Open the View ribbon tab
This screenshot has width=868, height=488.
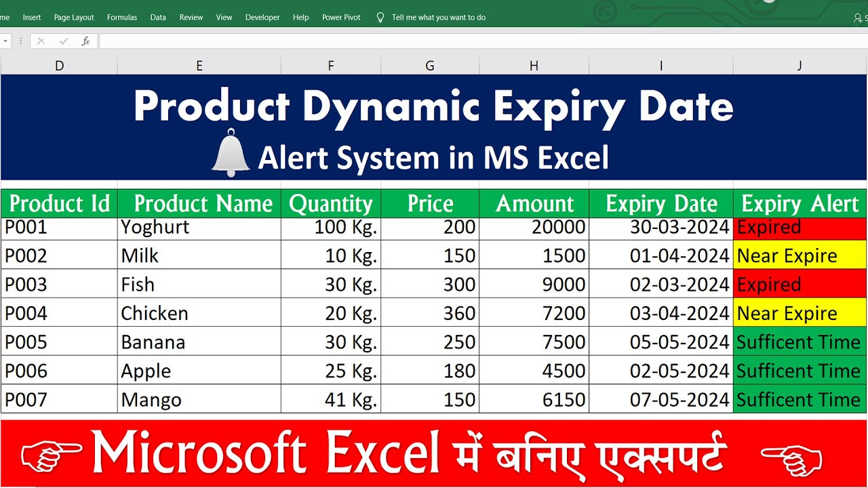[x=224, y=18]
